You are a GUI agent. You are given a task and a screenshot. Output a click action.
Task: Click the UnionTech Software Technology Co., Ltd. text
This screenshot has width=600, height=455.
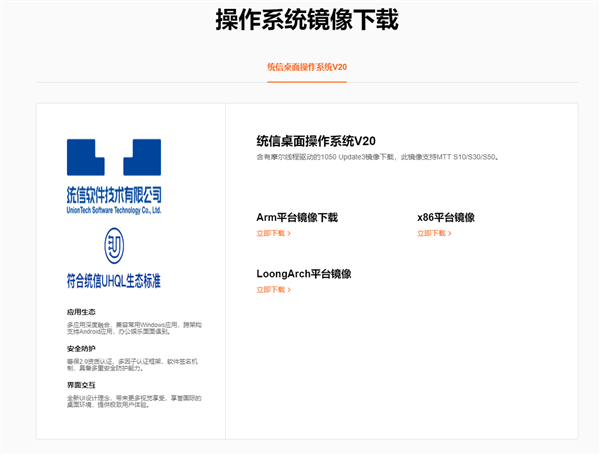[114, 210]
